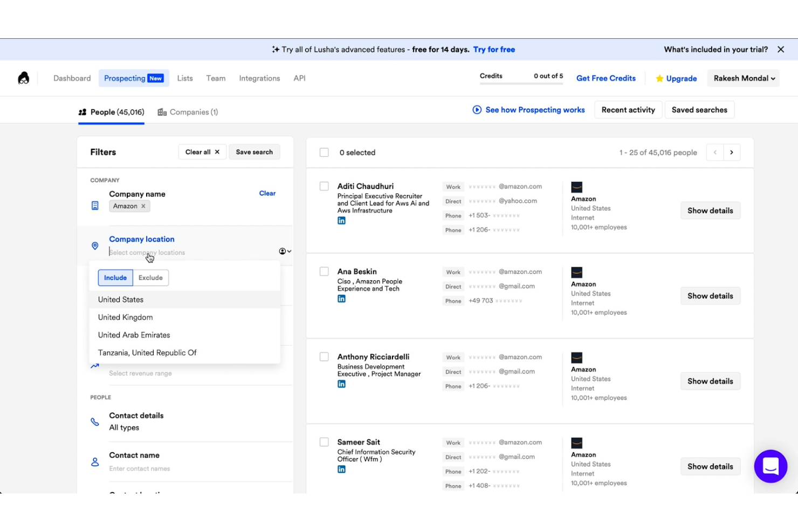Click the Amazon logo in Ana Beskin's card
This screenshot has height=532, width=798.
(x=577, y=272)
